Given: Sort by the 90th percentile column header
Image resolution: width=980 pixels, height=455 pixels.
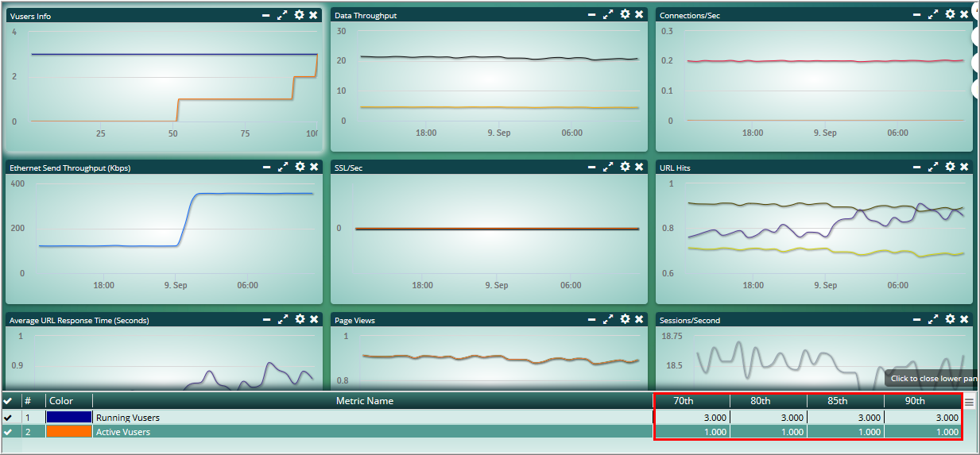Looking at the screenshot, I should [x=914, y=401].
